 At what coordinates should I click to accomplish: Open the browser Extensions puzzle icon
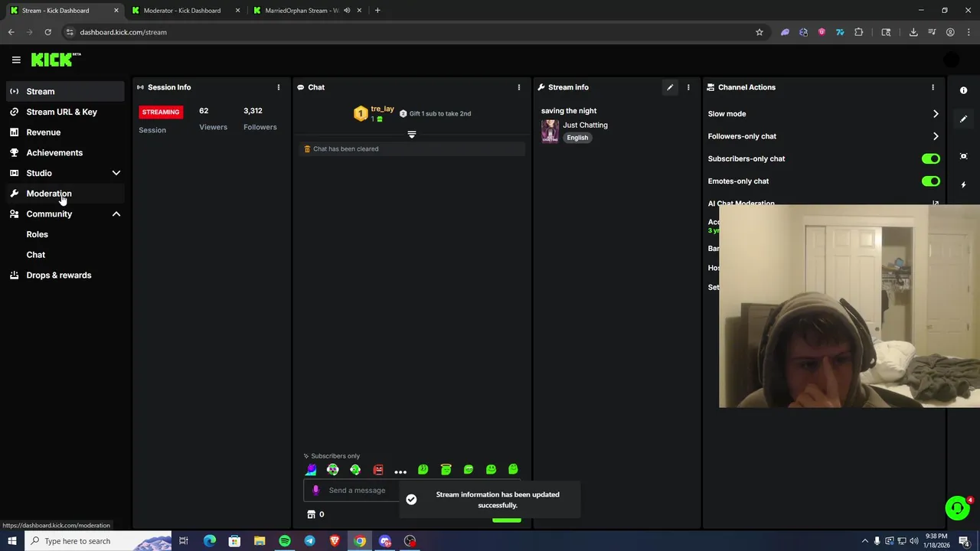pyautogui.click(x=858, y=32)
